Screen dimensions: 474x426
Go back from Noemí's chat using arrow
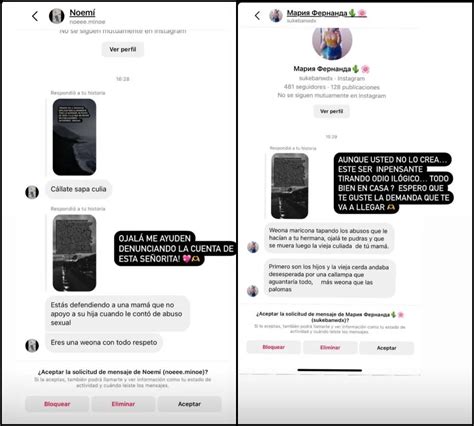tap(35, 16)
